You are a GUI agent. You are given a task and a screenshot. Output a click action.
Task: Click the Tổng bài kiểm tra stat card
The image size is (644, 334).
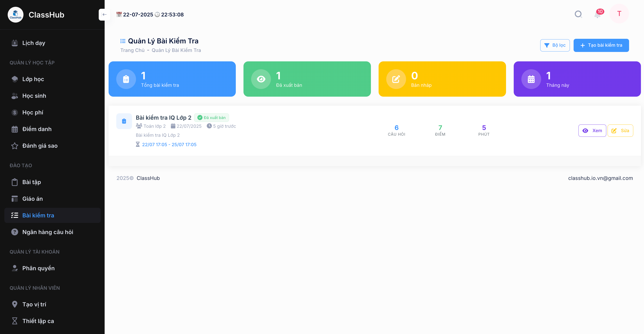click(172, 79)
